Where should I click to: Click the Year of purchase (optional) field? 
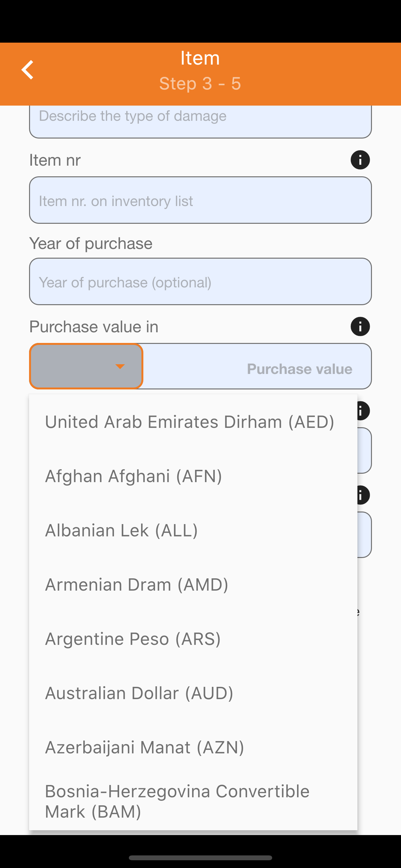click(200, 282)
